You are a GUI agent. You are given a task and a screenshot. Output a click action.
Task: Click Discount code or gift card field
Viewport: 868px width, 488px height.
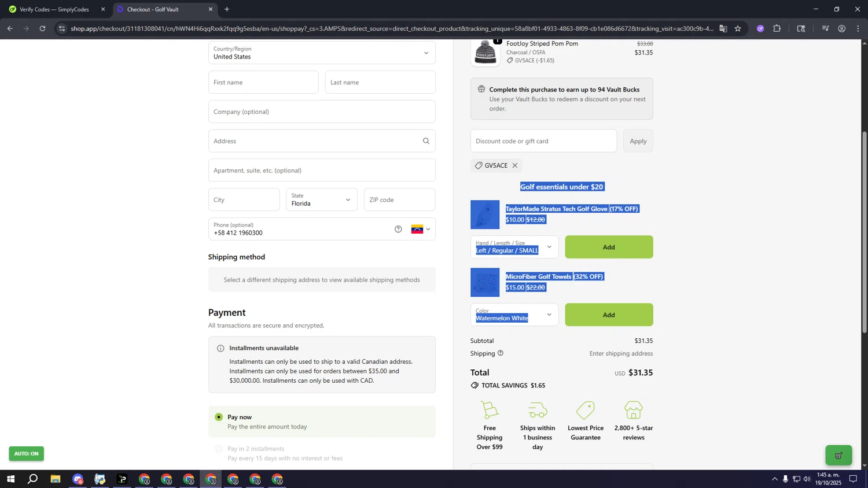point(543,141)
